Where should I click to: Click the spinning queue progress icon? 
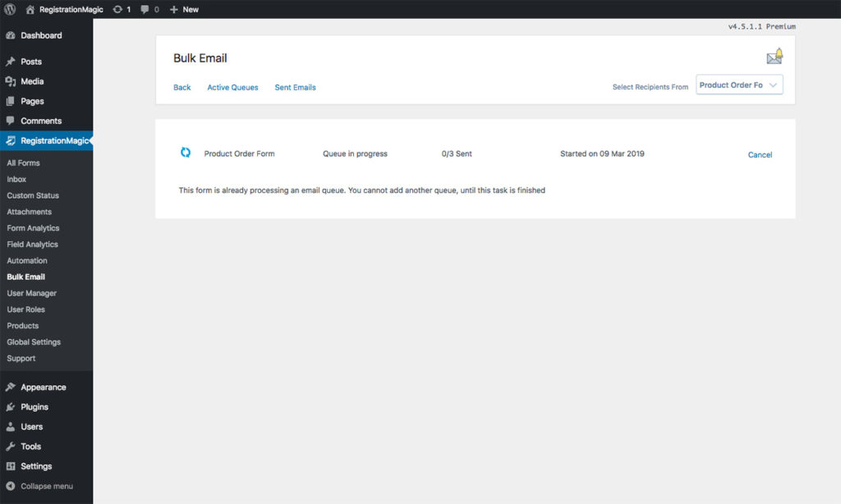pos(186,153)
